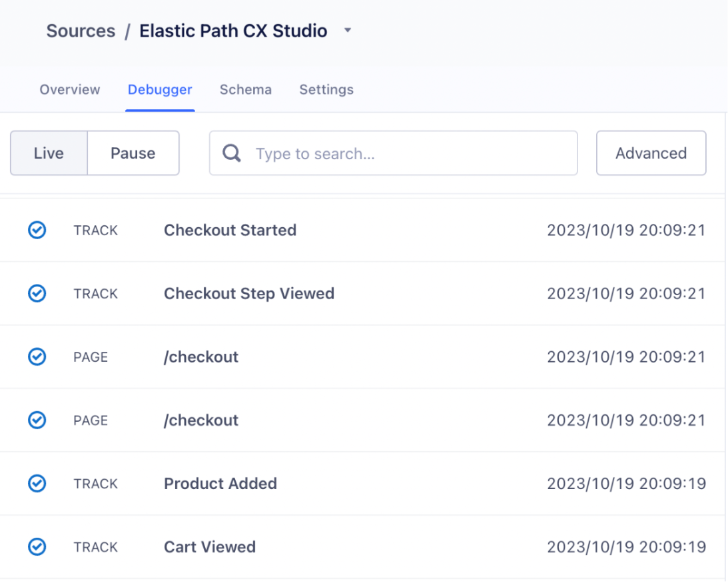Screen dimensions: 728x583
Task: Click the Product Added timestamp
Action: pyautogui.click(x=626, y=484)
